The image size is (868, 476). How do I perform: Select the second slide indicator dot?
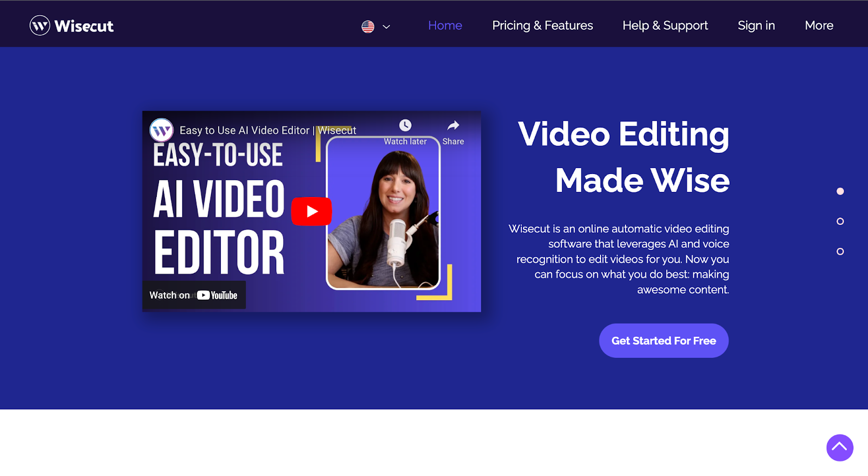click(x=840, y=221)
